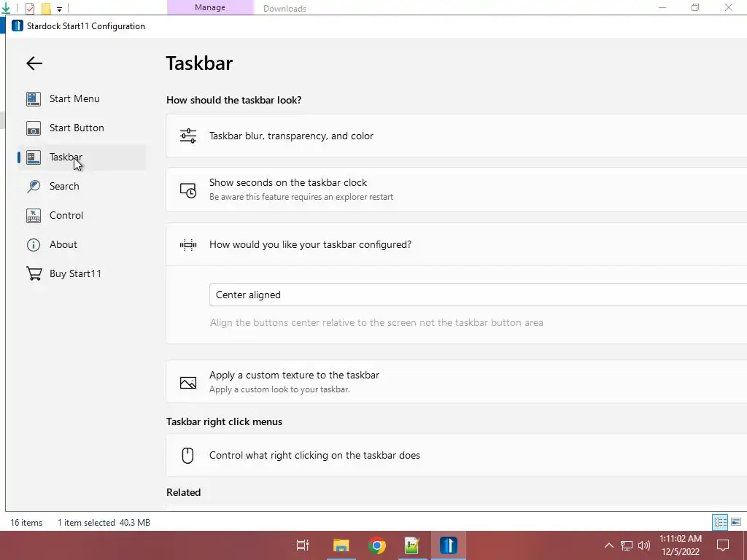747x560 pixels.
Task: Click the 'Related' section heading
Action: 183,492
